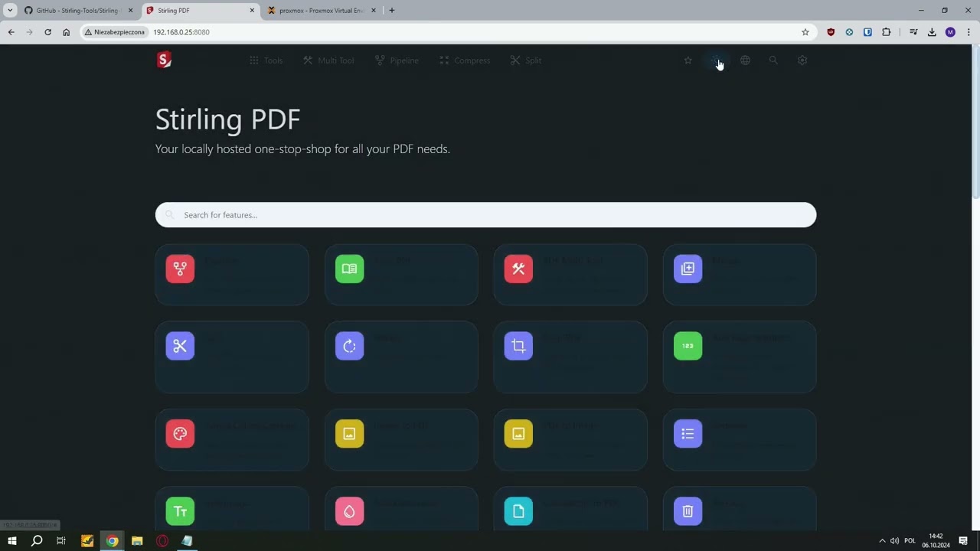Open Split from the navbar
This screenshot has width=980, height=551.
526,60
